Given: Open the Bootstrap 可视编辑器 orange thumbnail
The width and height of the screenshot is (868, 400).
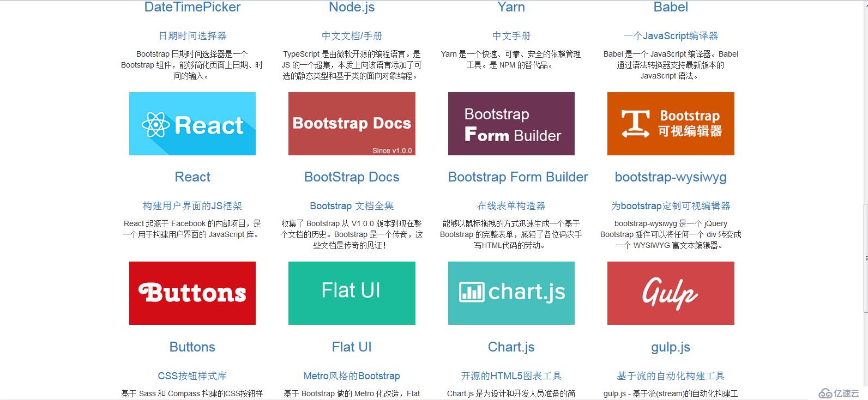Looking at the screenshot, I should 671,124.
